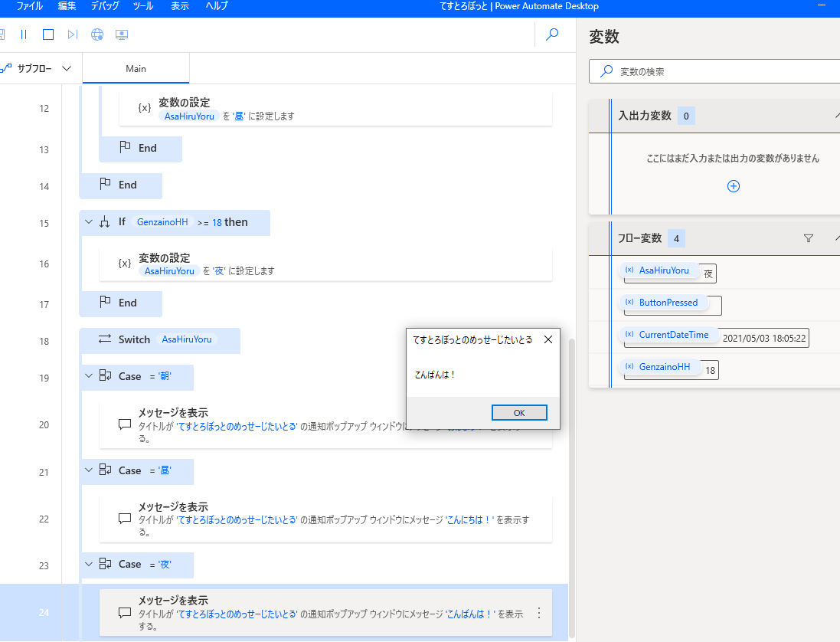Viewport: 840px width, 642px height.
Task: Click the run next action icon
Action: pyautogui.click(x=73, y=34)
